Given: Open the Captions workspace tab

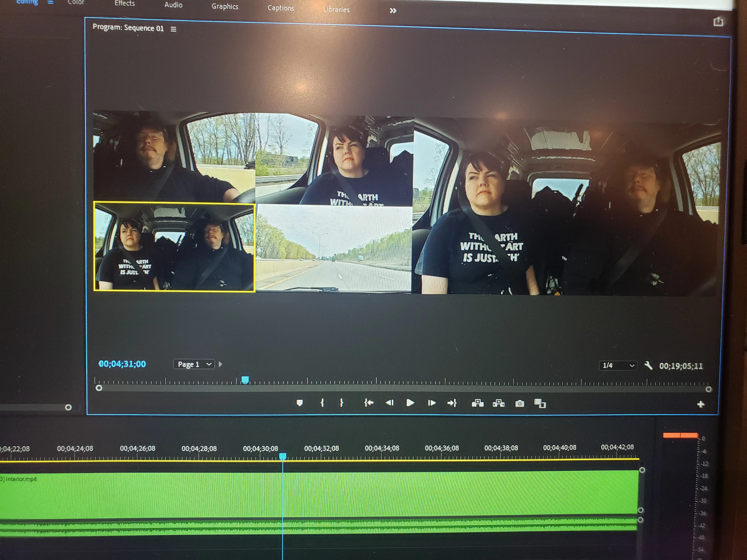Looking at the screenshot, I should (x=281, y=8).
